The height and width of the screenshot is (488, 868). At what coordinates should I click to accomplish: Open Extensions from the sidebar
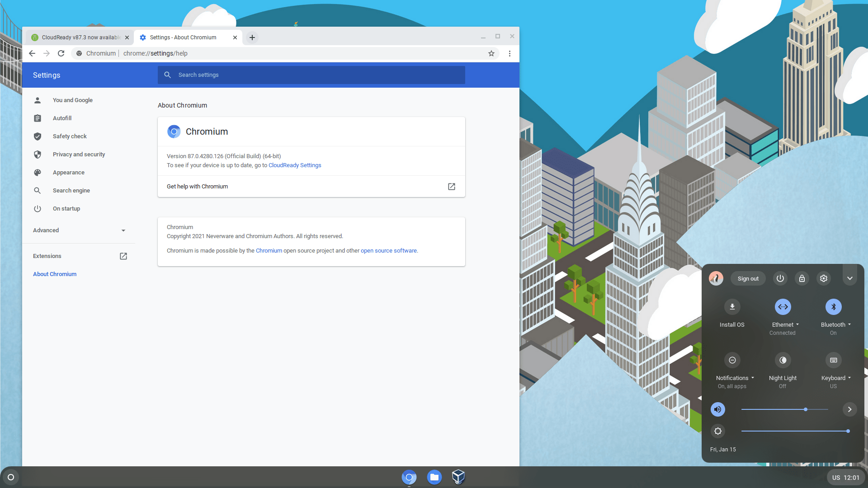tap(47, 256)
